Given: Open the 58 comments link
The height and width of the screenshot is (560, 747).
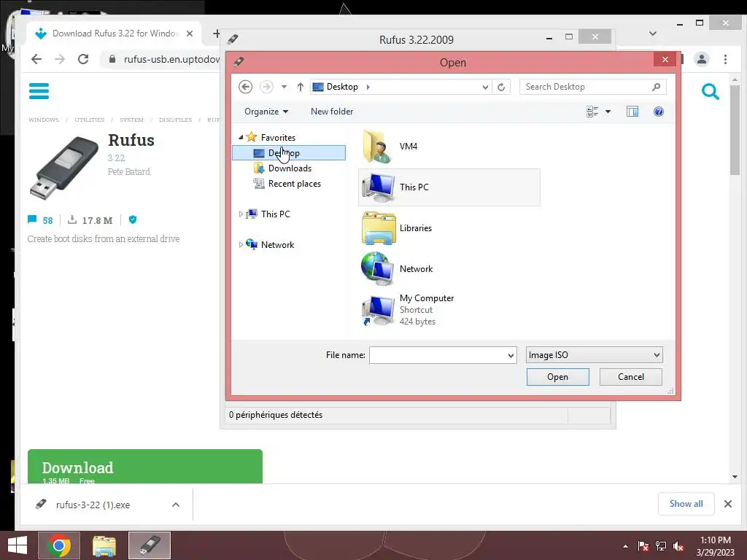Looking at the screenshot, I should (41, 220).
